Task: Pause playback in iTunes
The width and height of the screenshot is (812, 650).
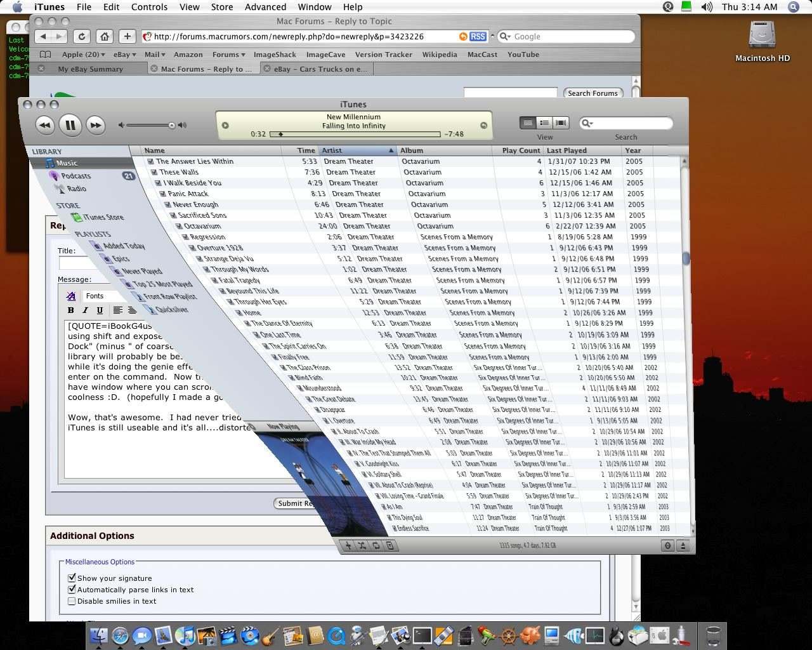Action: [x=70, y=125]
